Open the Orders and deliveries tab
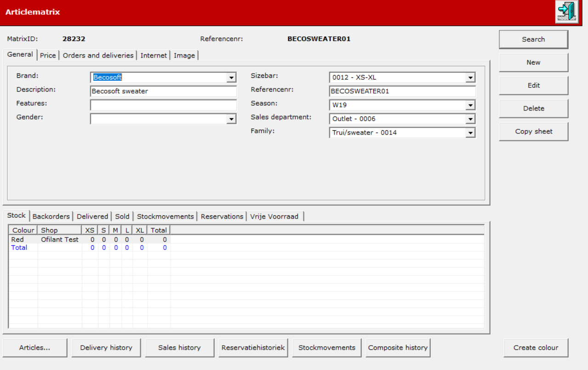The image size is (588, 370). pos(98,55)
